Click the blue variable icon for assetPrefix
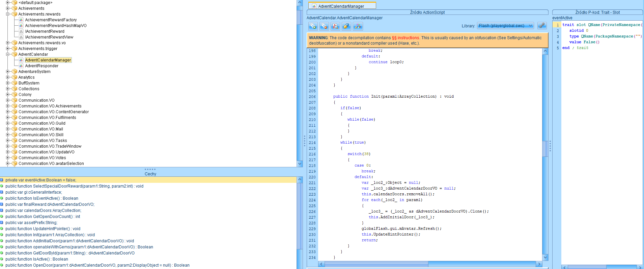This screenshot has width=644, height=269. tap(2, 222)
